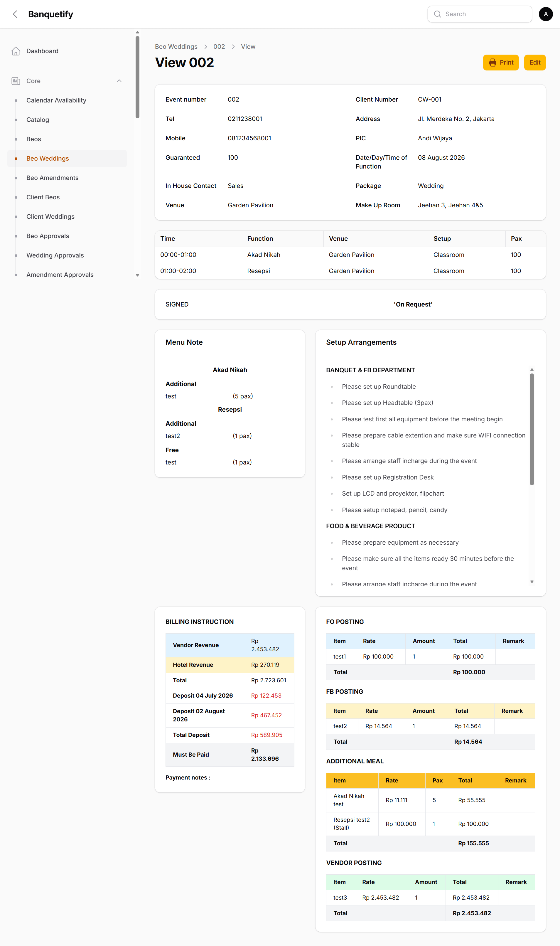Screen dimensions: 560x946
Task: Collapse the Core section chevron
Action: pos(119,81)
